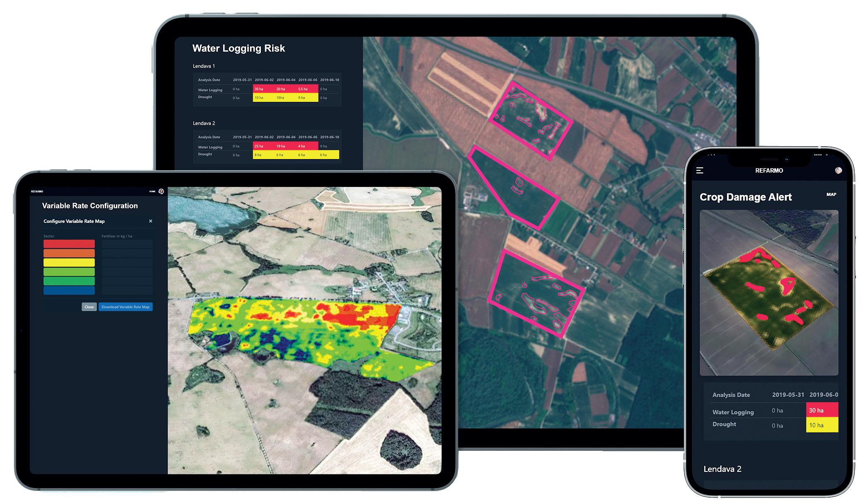Click the REFARMO logo on the tablet
The image size is (868, 503).
point(37,191)
